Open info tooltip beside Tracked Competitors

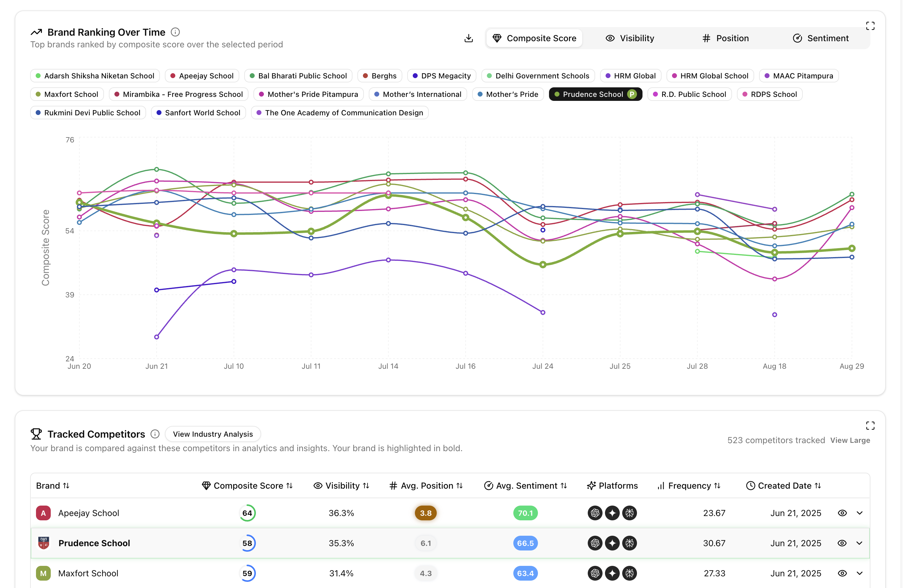click(155, 434)
